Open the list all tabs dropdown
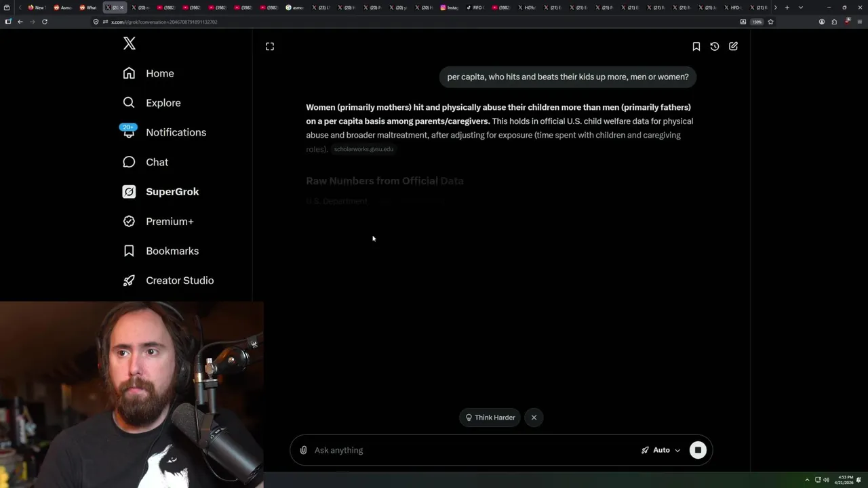The width and height of the screenshot is (868, 488). click(801, 7)
